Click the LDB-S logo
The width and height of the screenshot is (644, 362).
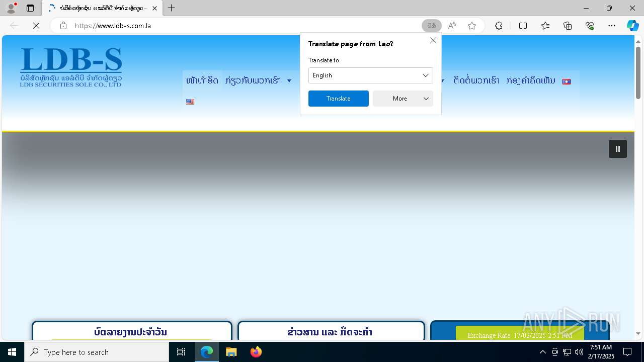pyautogui.click(x=71, y=67)
